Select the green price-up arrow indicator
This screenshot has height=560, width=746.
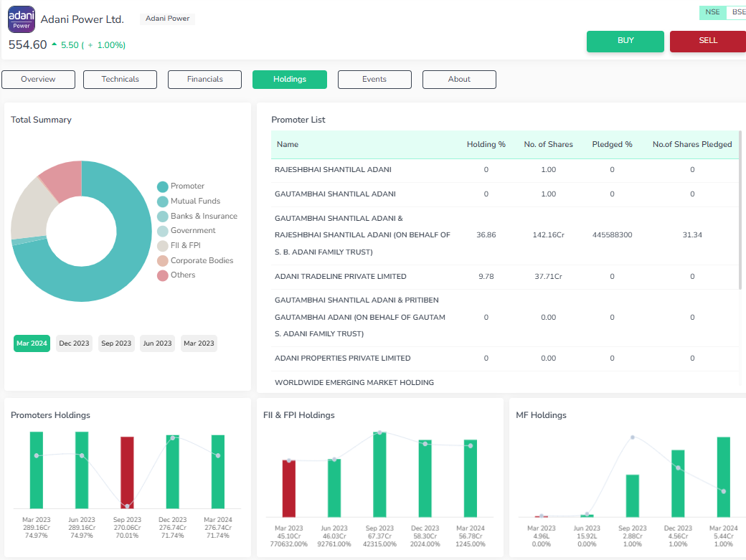(55, 44)
